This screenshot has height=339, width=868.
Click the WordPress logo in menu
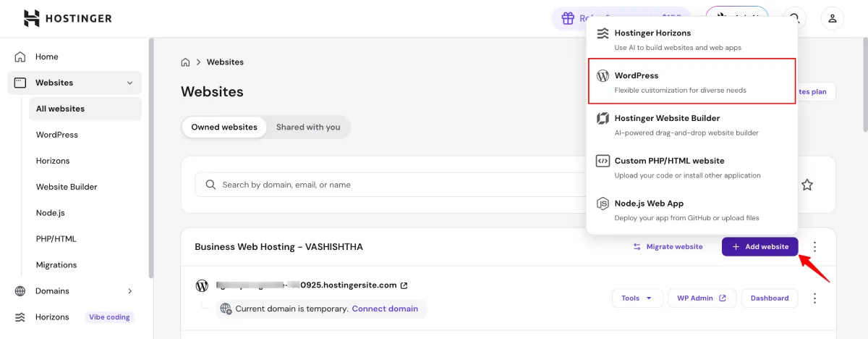[x=603, y=75]
